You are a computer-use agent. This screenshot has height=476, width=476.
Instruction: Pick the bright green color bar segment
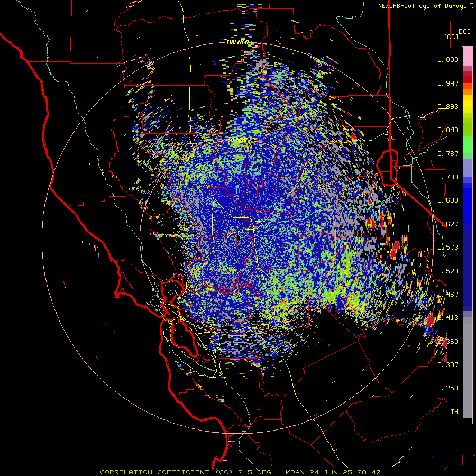click(x=467, y=144)
